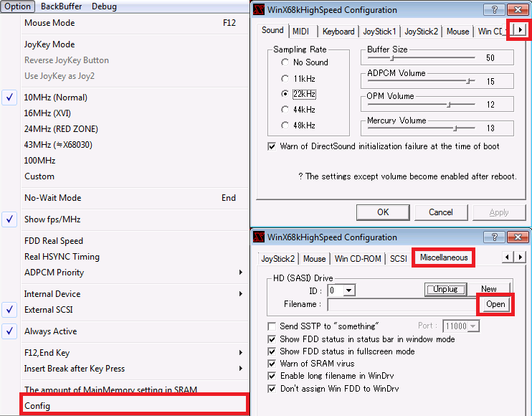The height and width of the screenshot is (416, 532).
Task: Toggle Show FDD status in fullscreen mode
Action: pos(272,351)
